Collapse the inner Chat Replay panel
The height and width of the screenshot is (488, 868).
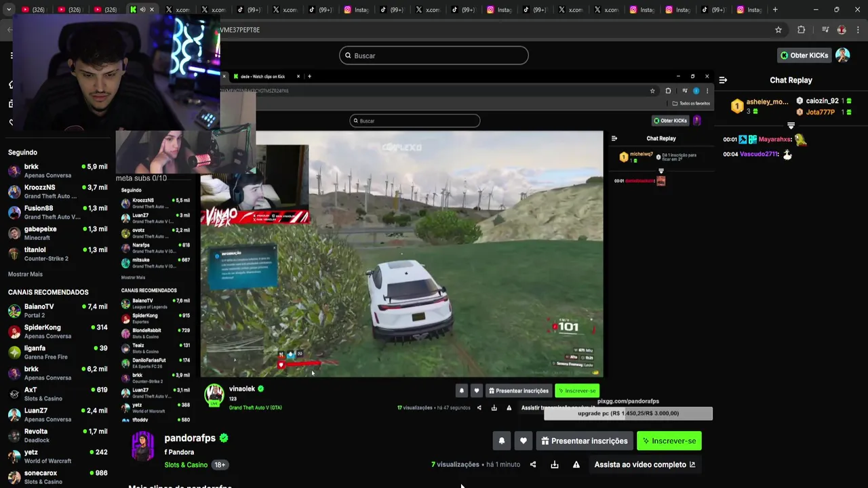click(x=614, y=138)
